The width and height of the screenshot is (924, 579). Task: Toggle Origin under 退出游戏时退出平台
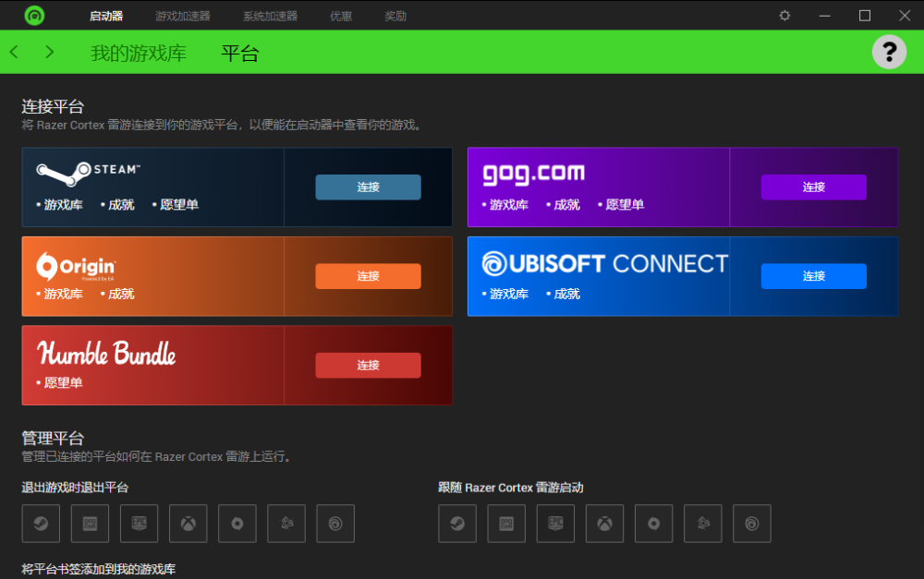[237, 523]
